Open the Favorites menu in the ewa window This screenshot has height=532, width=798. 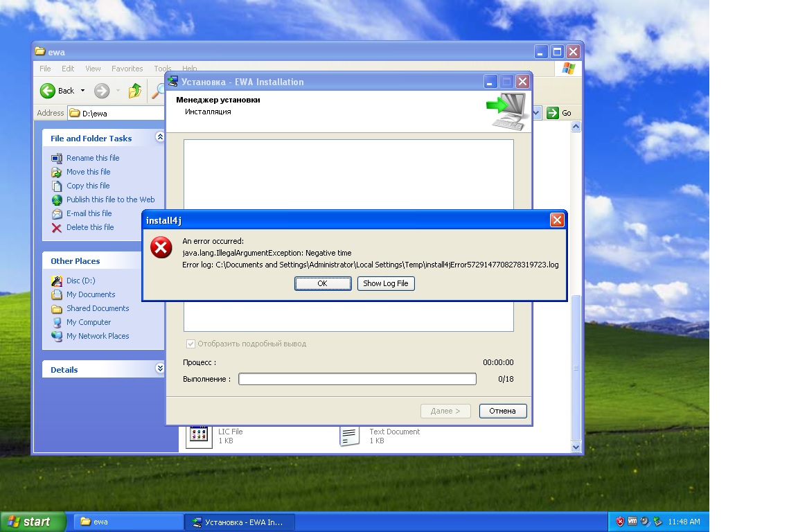tap(127, 69)
